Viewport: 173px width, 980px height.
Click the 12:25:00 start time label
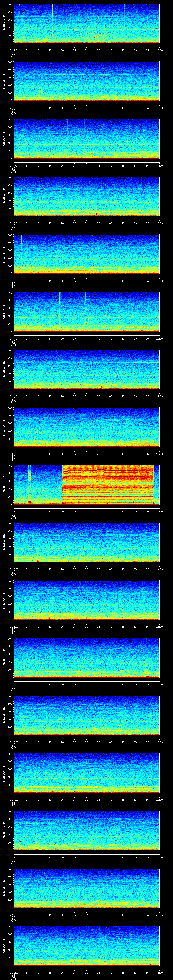[14, 684]
